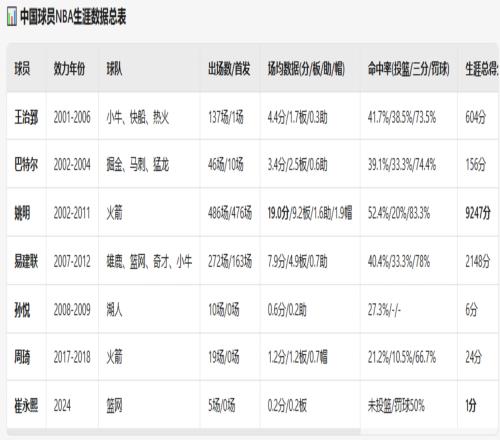The image size is (500, 440).
Task: Click the teams cell 掘金、马刺、猛龙
Action: pos(138,165)
